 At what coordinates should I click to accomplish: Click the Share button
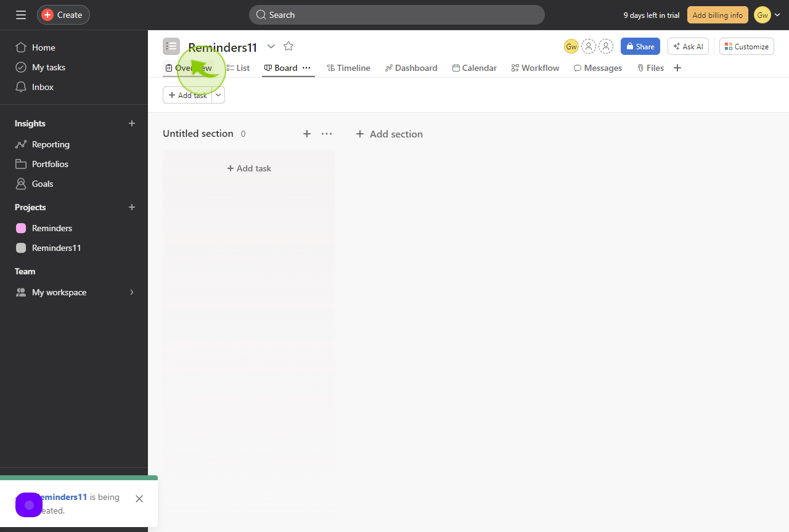(x=640, y=46)
